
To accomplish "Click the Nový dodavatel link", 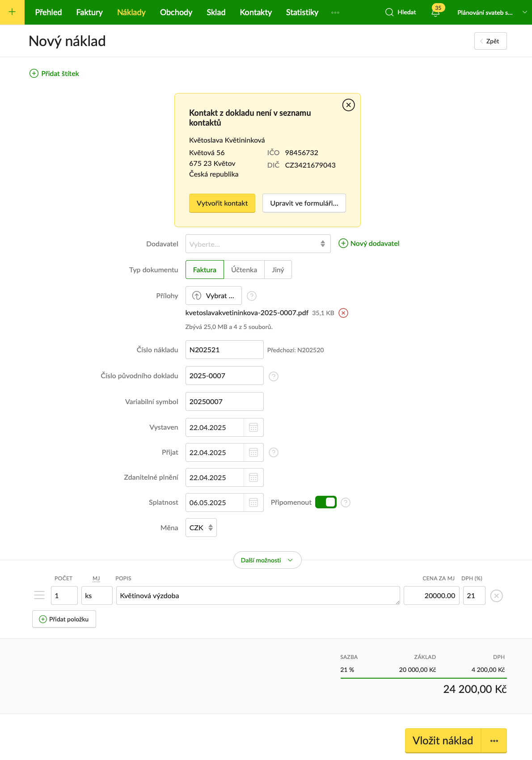I will (369, 243).
